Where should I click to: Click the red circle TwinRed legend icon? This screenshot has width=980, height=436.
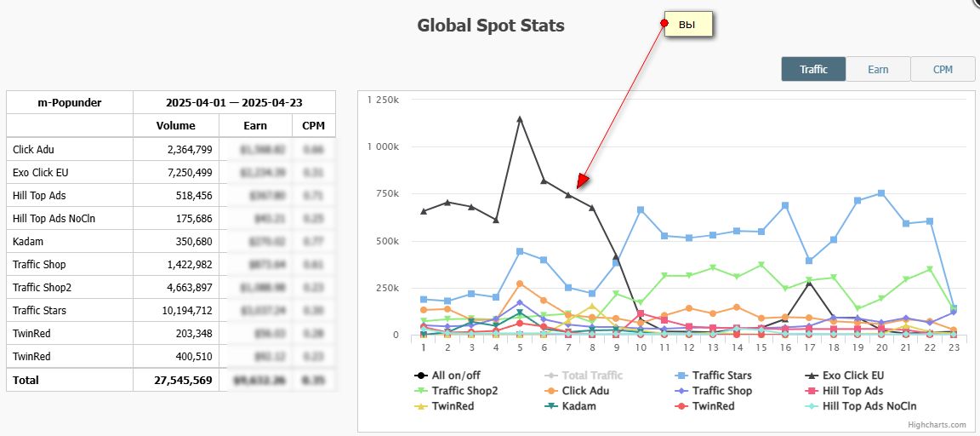tap(680, 406)
